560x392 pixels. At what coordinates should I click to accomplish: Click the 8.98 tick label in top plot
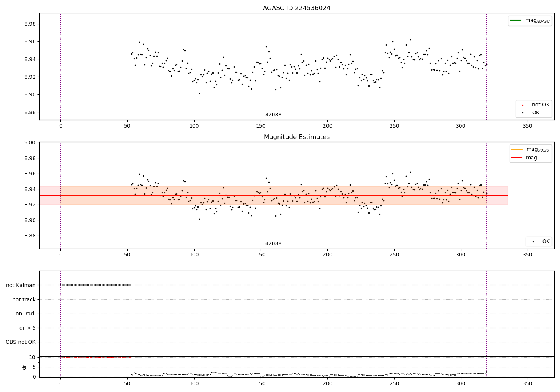(x=29, y=24)
